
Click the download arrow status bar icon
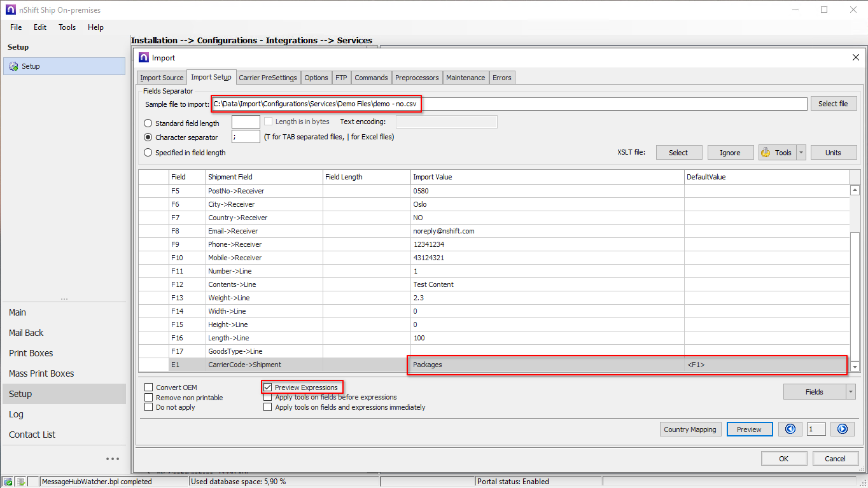(x=20, y=482)
